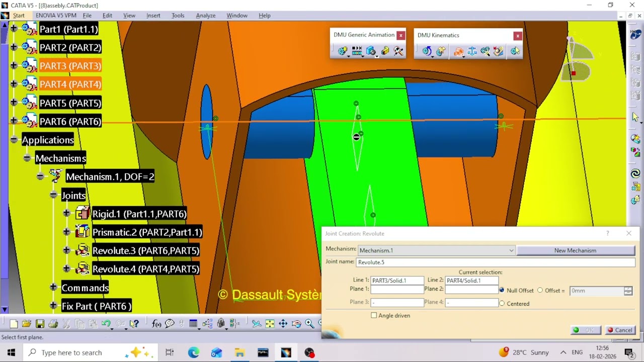Open the Design Table icon
This screenshot has height=362, width=644.
click(194, 324)
